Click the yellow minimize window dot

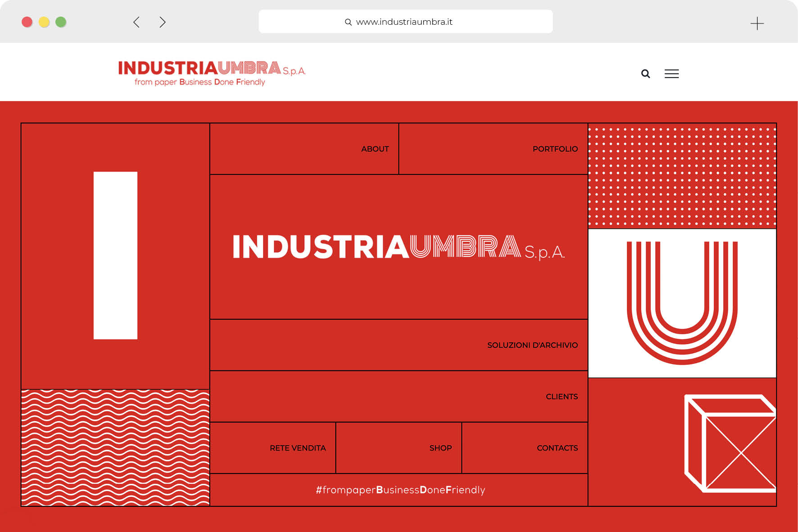click(x=44, y=22)
